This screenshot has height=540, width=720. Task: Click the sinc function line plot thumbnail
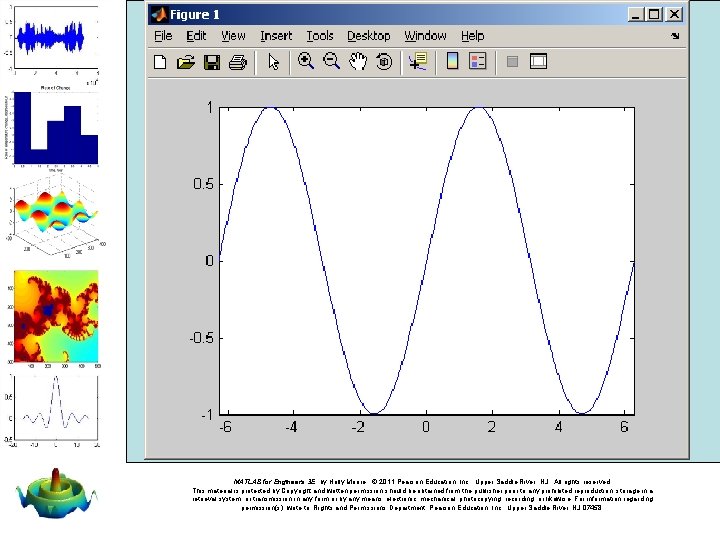tap(56, 409)
